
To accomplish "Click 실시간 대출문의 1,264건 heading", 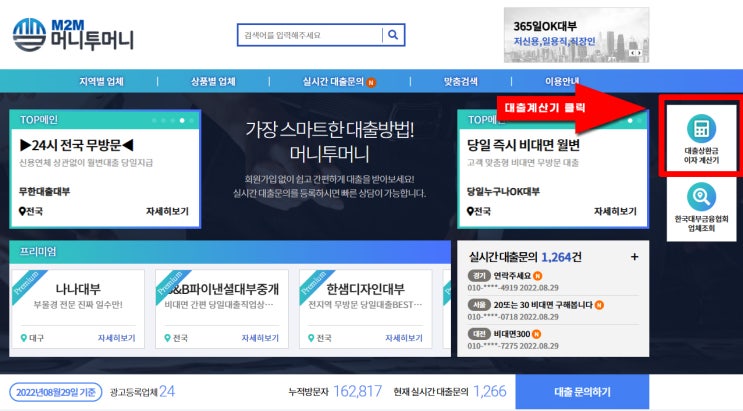I will tap(525, 257).
